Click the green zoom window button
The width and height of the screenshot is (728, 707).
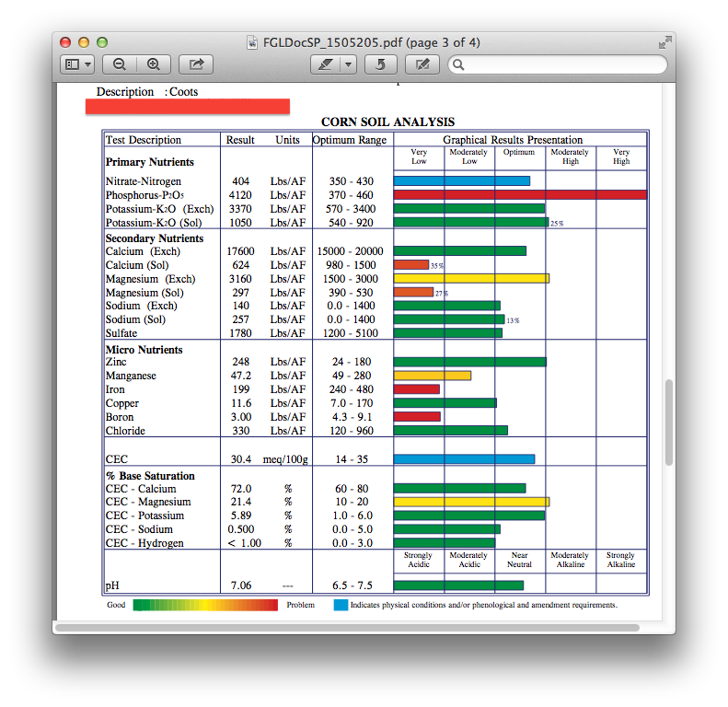(x=102, y=42)
